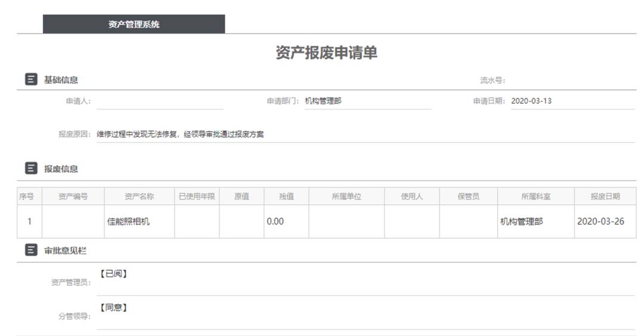This screenshot has width=644, height=336.
Task: Click the 审批意见栏 section icon
Action: 31,250
